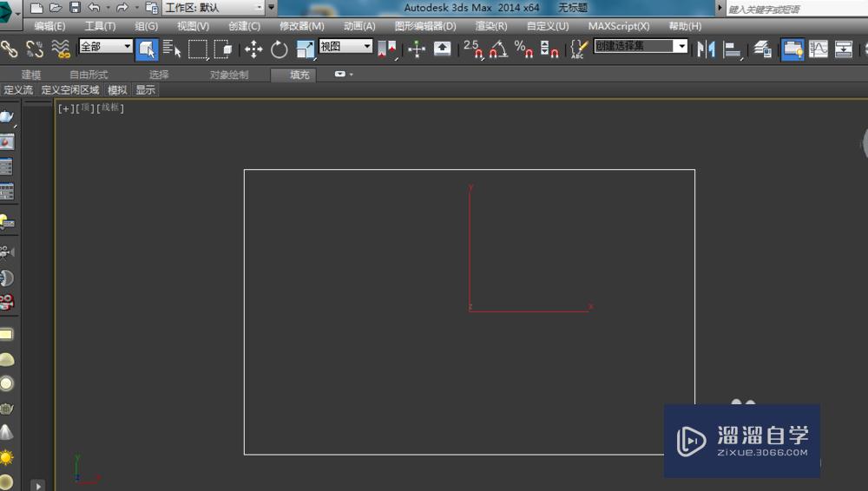
Task: Open the 帮助(H) menu
Action: 685,26
